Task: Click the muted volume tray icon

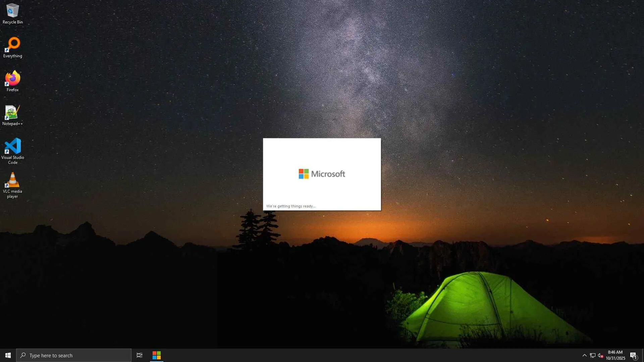Action: pos(601,355)
